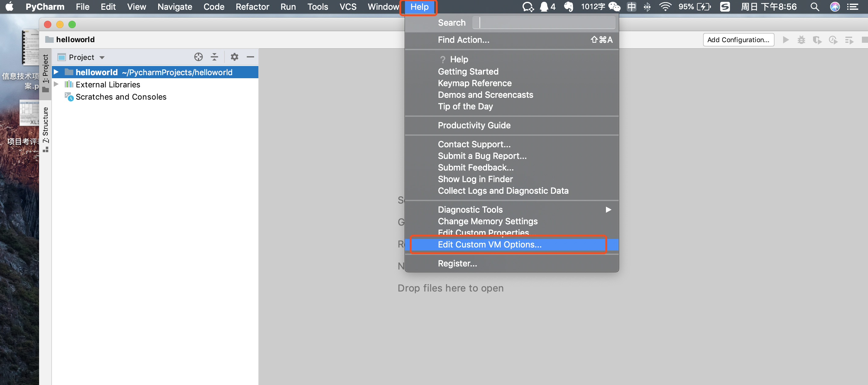
Task: Click Contact Support menu entry
Action: [x=473, y=144]
